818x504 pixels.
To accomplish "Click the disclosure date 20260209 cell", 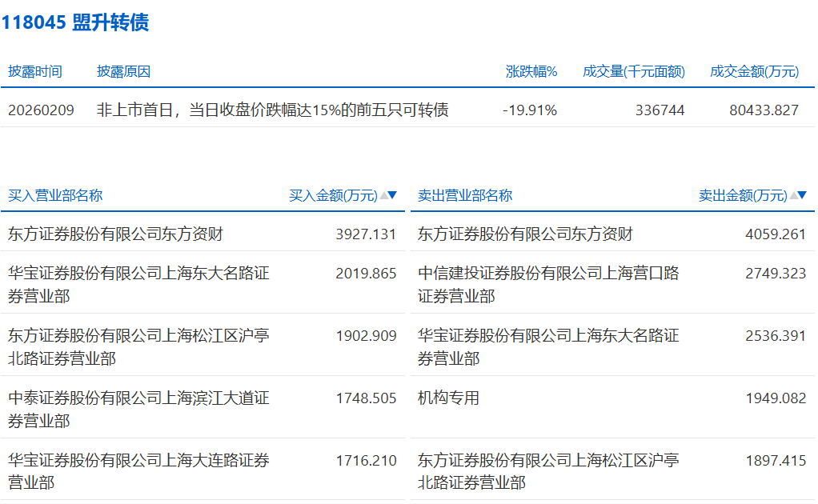I will click(41, 110).
